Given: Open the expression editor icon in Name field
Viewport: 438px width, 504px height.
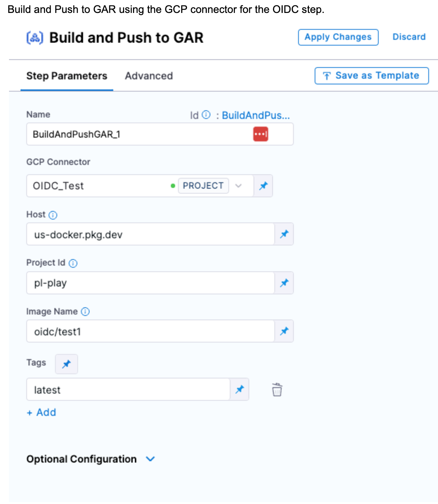Looking at the screenshot, I should tap(260, 133).
